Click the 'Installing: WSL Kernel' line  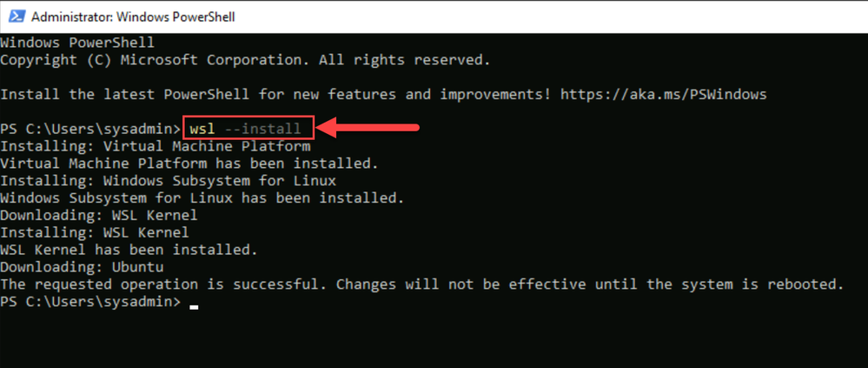pos(94,232)
